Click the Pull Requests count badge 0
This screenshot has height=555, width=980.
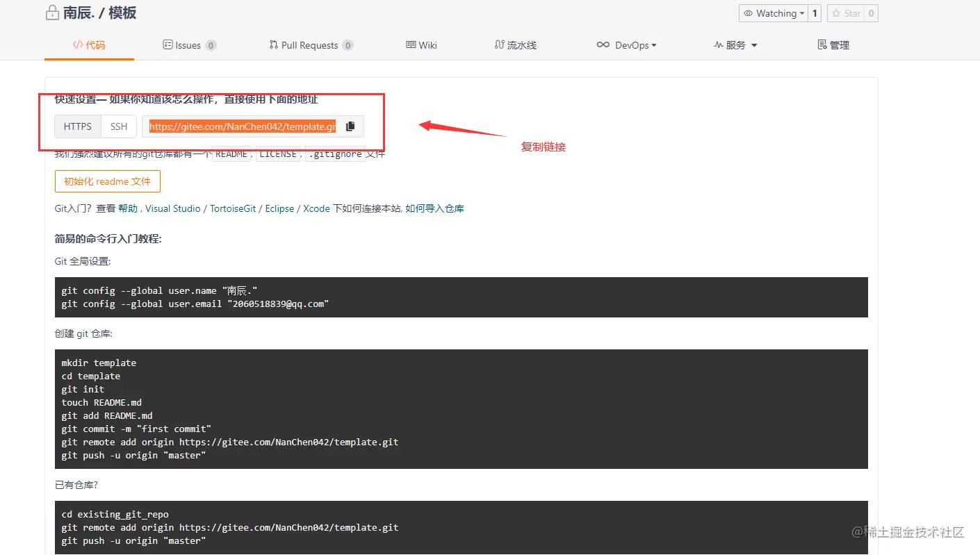pos(348,45)
